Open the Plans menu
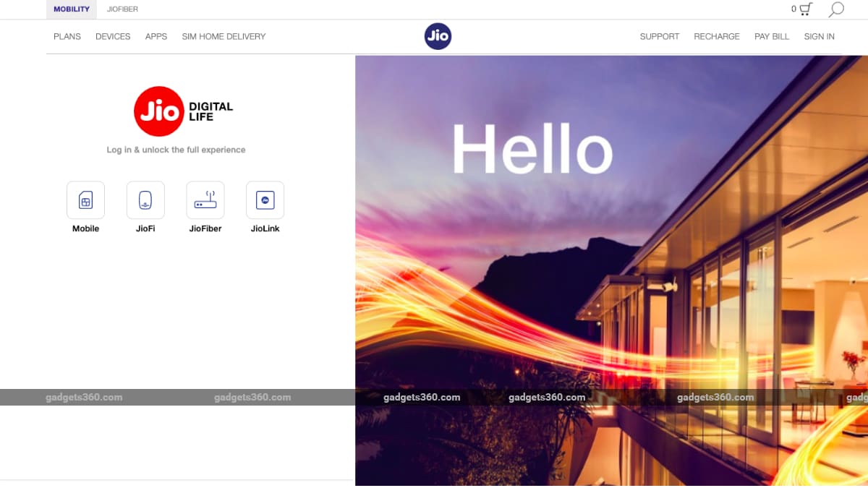 pos(67,36)
